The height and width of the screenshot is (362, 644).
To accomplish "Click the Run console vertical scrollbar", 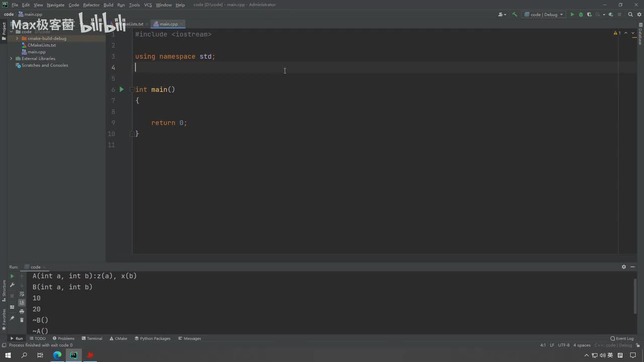I will pyautogui.click(x=635, y=297).
